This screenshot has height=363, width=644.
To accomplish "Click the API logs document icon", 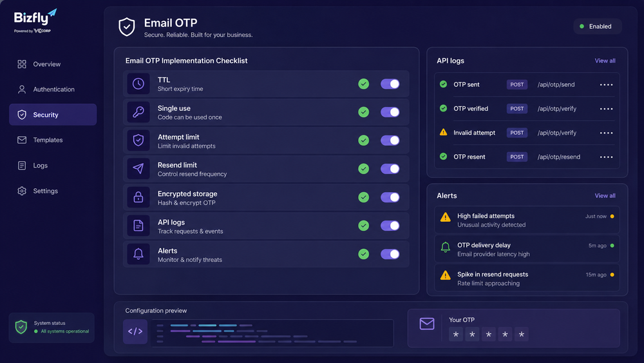I will (138, 226).
